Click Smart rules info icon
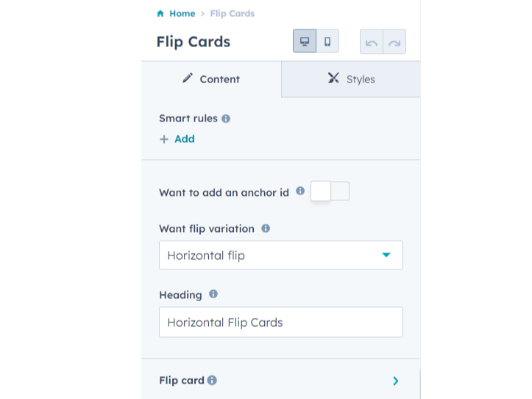This screenshot has height=399, width=532. pos(226,118)
